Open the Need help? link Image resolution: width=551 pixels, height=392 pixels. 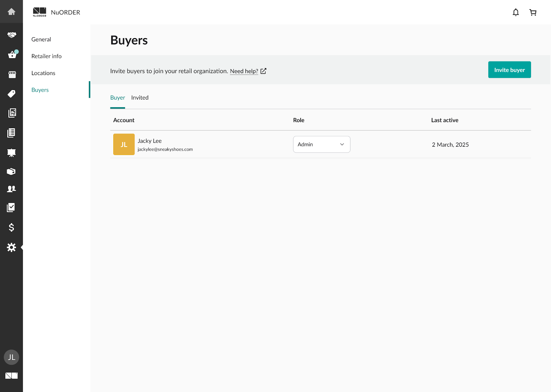click(x=244, y=71)
